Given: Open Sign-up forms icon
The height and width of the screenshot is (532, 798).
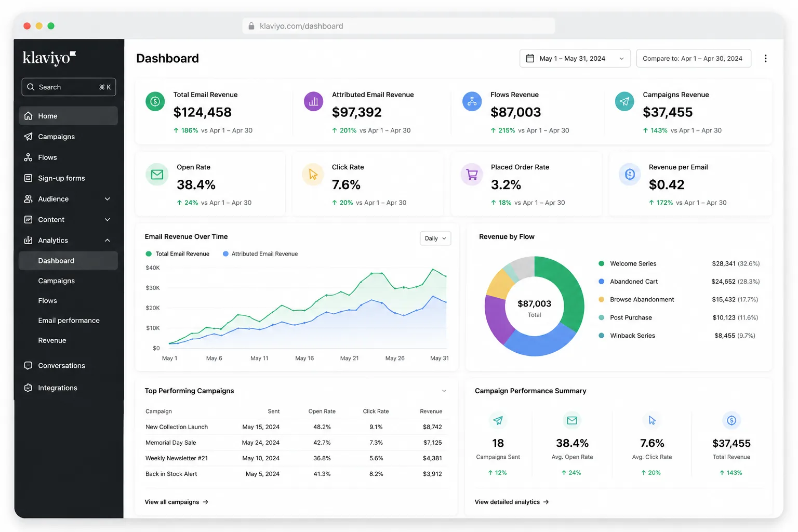Looking at the screenshot, I should tap(29, 178).
